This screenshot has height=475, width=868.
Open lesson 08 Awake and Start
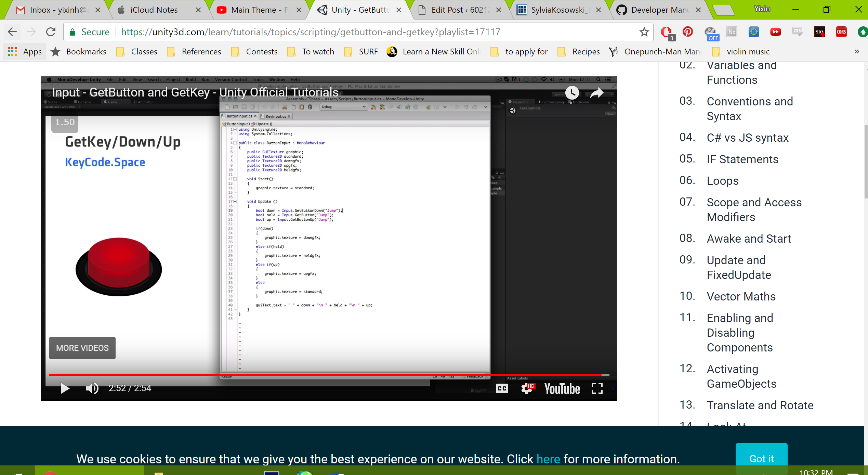pos(749,239)
